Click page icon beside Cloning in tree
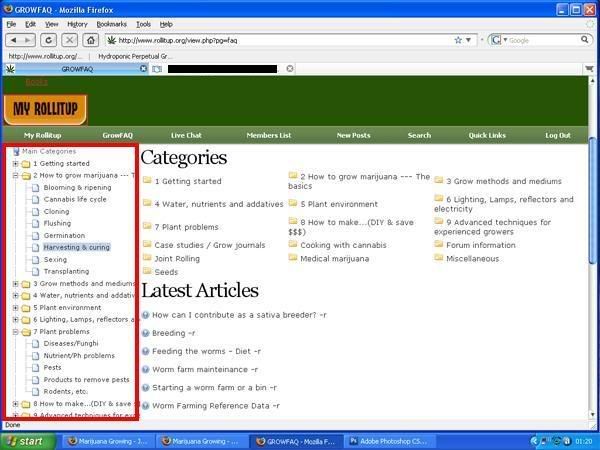 pos(35,211)
